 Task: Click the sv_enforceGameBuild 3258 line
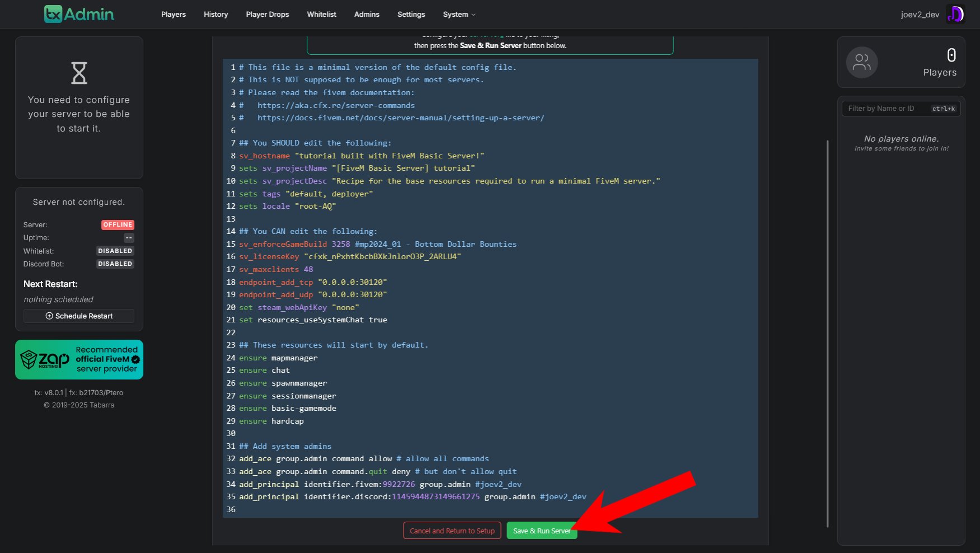click(378, 244)
